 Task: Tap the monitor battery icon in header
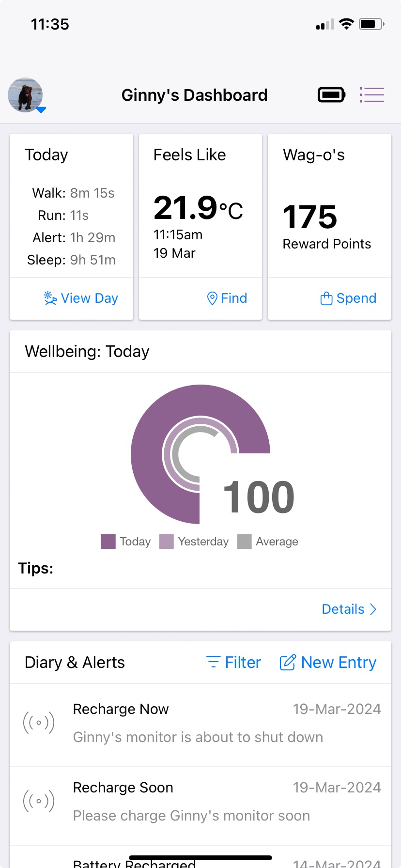click(x=331, y=95)
